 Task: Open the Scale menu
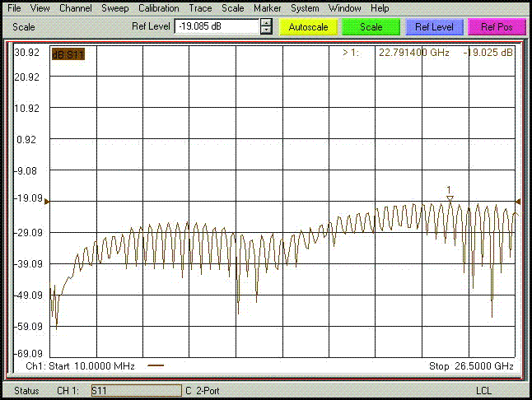coord(233,7)
